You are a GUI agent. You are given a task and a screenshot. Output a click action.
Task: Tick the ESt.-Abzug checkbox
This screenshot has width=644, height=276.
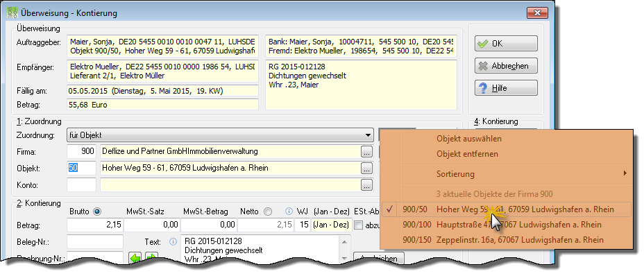pyautogui.click(x=359, y=225)
